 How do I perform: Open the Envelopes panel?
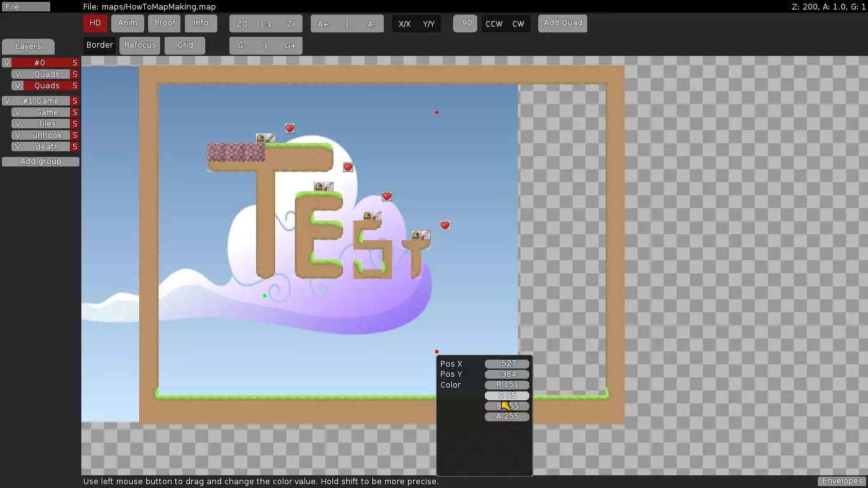[x=842, y=481]
